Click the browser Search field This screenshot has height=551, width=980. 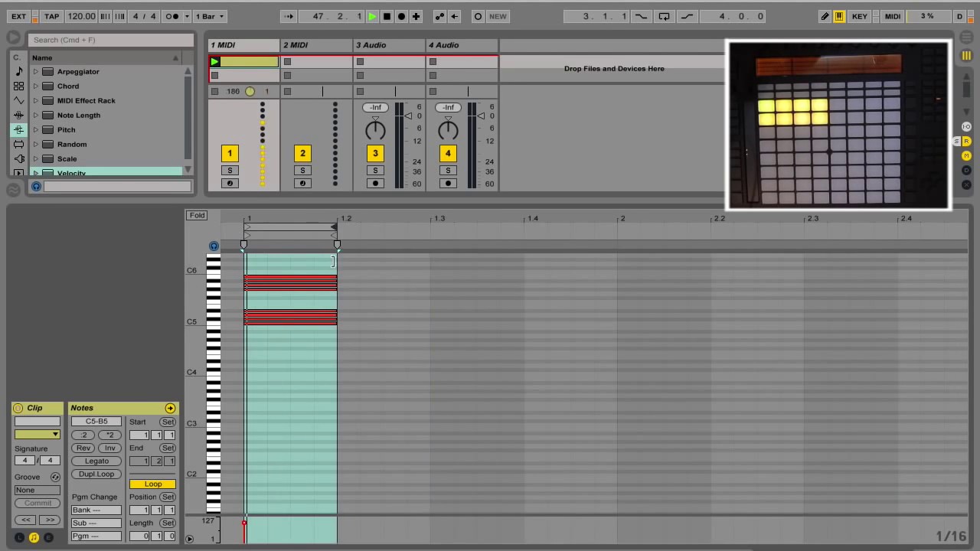point(111,40)
